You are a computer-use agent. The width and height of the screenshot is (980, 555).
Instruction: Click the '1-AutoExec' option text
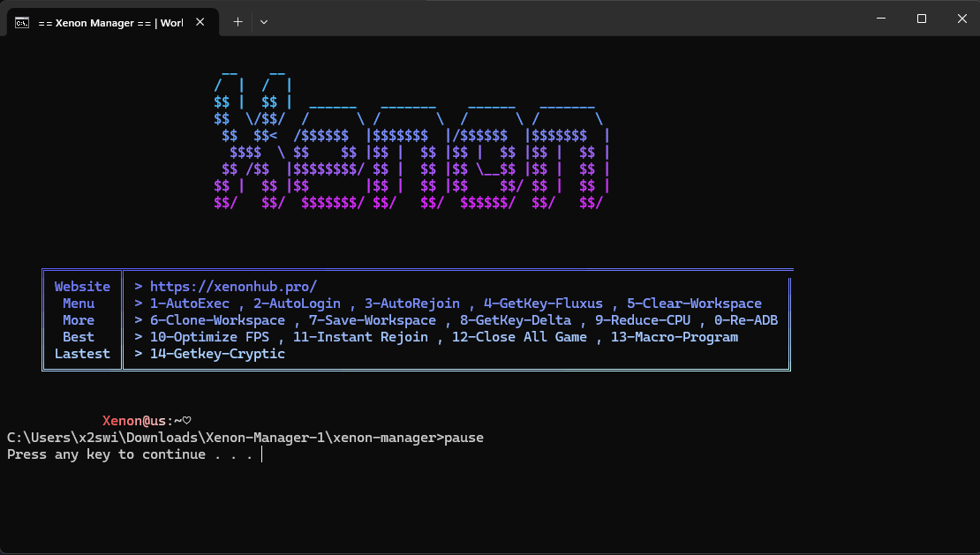coord(190,304)
